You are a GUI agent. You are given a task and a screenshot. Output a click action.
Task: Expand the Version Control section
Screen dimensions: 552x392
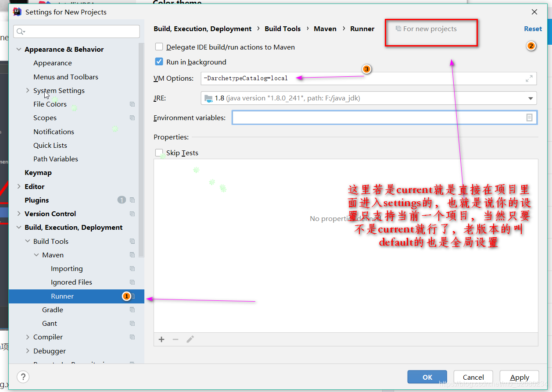point(19,214)
